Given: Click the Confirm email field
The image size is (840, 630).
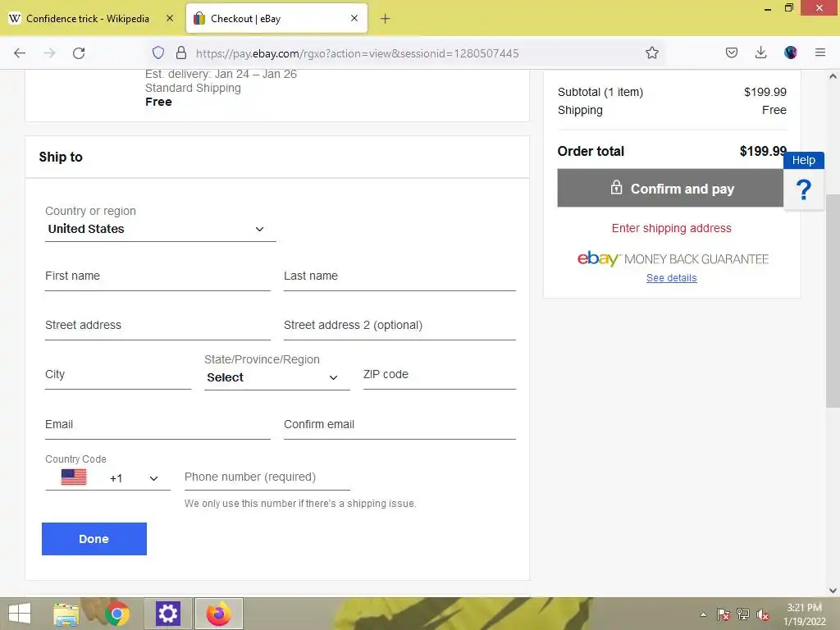Looking at the screenshot, I should tap(399, 426).
